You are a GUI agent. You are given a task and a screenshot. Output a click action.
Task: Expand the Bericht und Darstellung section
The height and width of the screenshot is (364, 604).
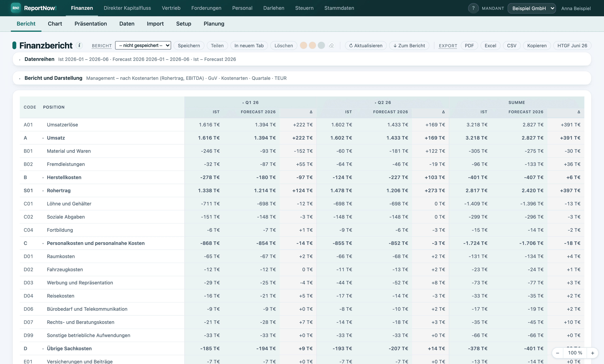[x=20, y=78]
